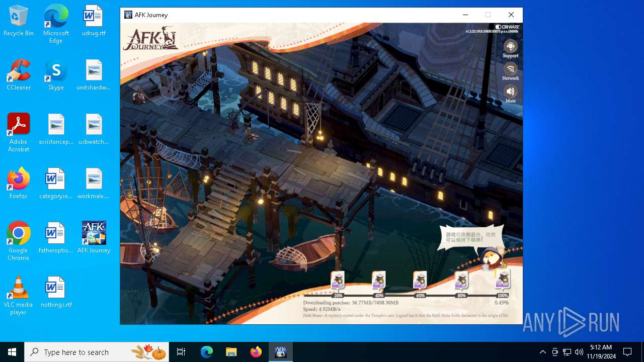
Task: Open Firefox from the taskbar
Action: click(x=256, y=352)
